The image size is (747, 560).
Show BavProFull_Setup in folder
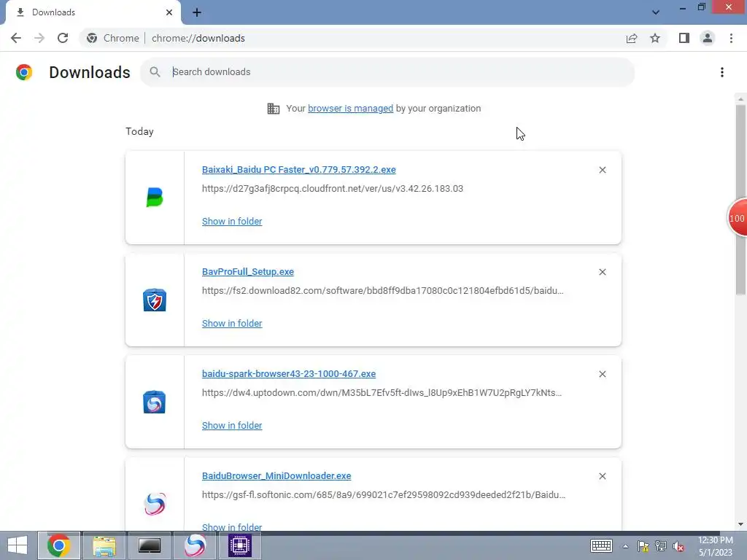pos(232,323)
